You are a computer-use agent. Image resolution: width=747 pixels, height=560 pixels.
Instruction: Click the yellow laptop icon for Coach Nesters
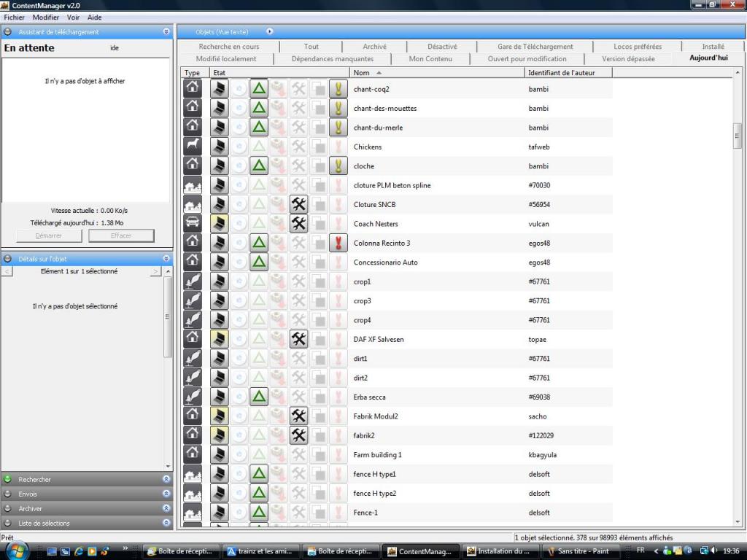point(219,224)
